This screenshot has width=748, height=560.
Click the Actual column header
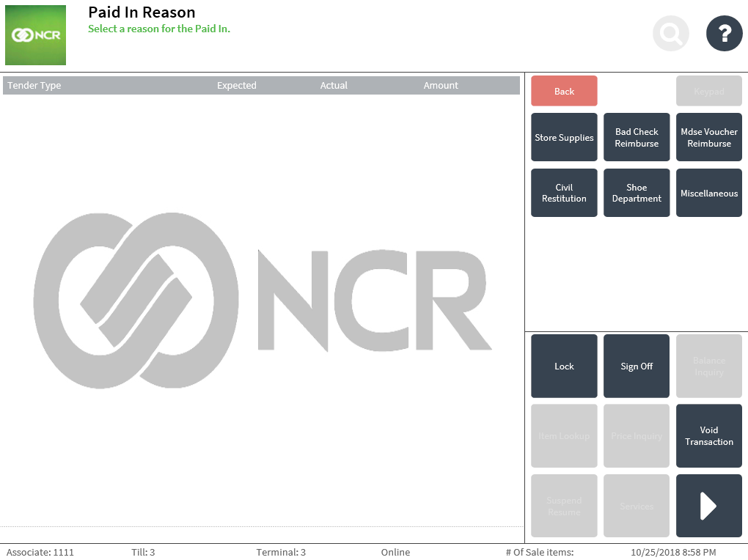click(x=334, y=86)
